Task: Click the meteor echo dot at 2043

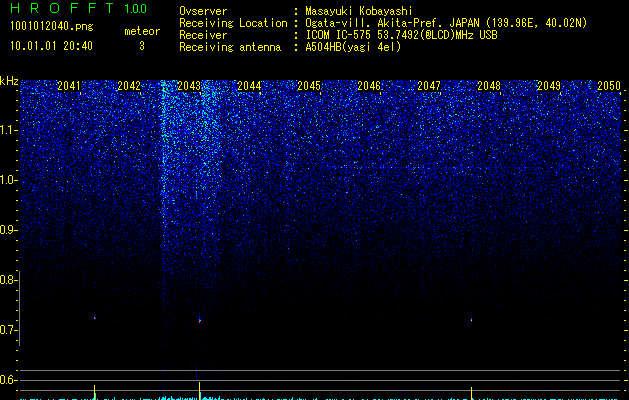Action: click(199, 320)
